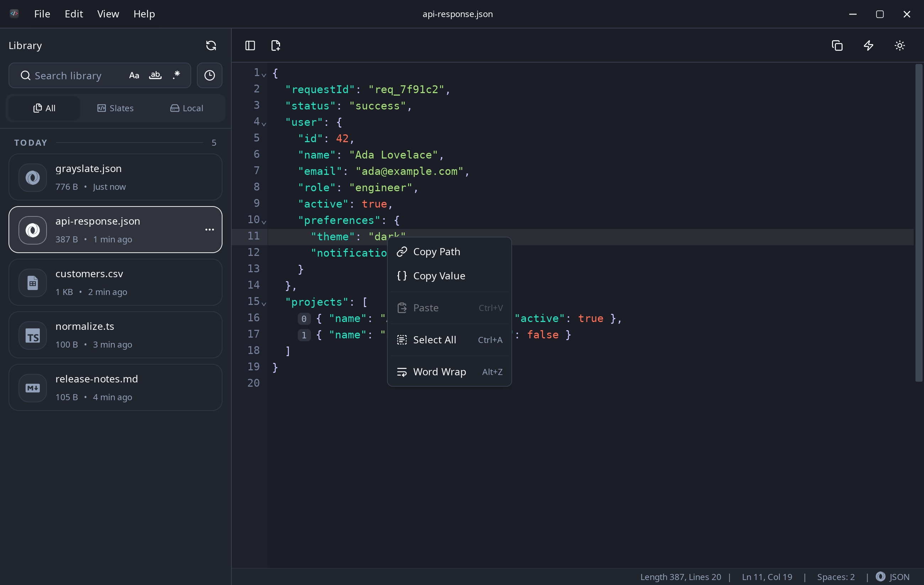Open the Edit menu

pyautogui.click(x=74, y=14)
